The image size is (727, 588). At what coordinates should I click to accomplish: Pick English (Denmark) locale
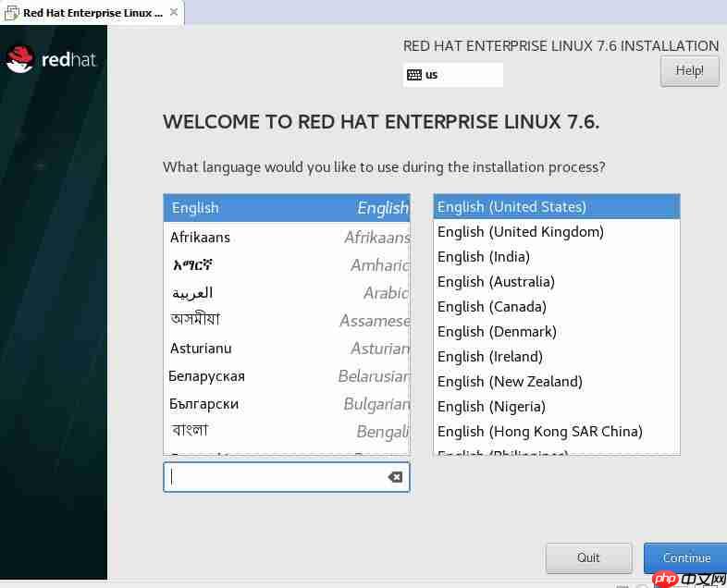[557, 332]
